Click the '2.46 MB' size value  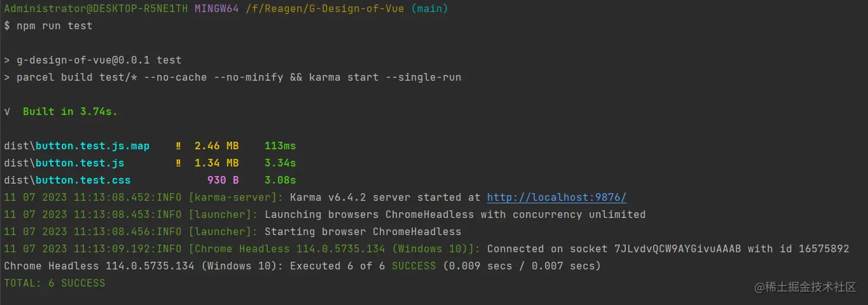coord(217,146)
